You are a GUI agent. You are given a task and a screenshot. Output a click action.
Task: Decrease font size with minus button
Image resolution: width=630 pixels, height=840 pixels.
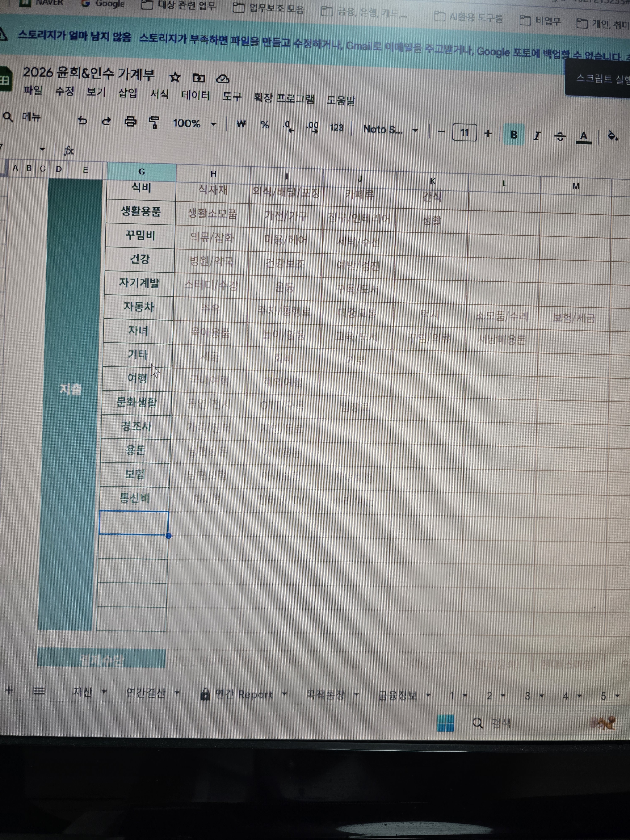(441, 132)
